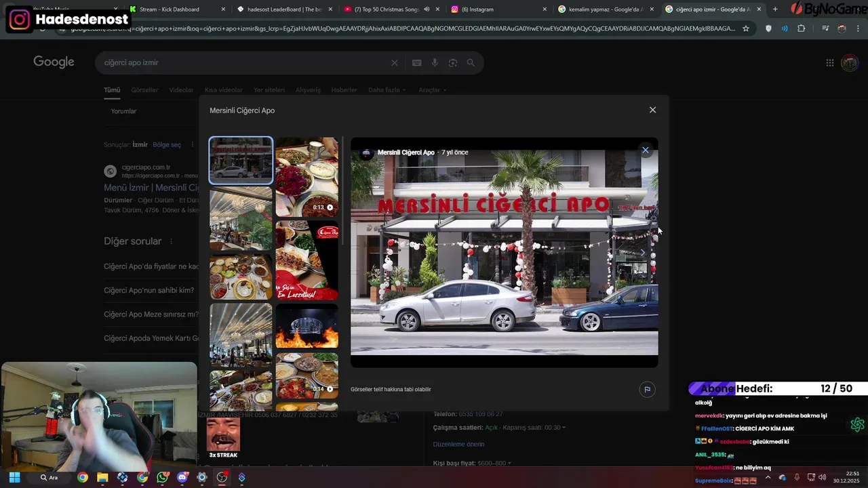Switch to the Haberler tab
The image size is (868, 488).
(x=344, y=90)
